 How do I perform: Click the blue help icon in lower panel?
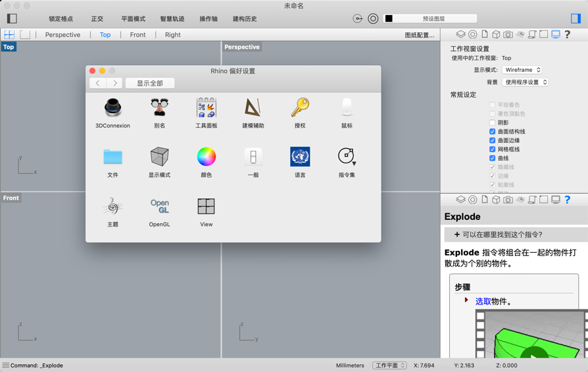tap(568, 199)
